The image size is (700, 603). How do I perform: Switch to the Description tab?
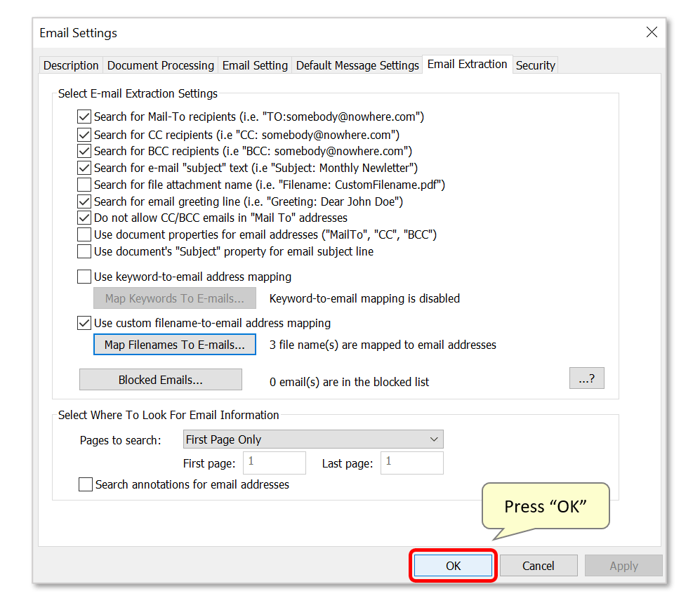pyautogui.click(x=70, y=65)
